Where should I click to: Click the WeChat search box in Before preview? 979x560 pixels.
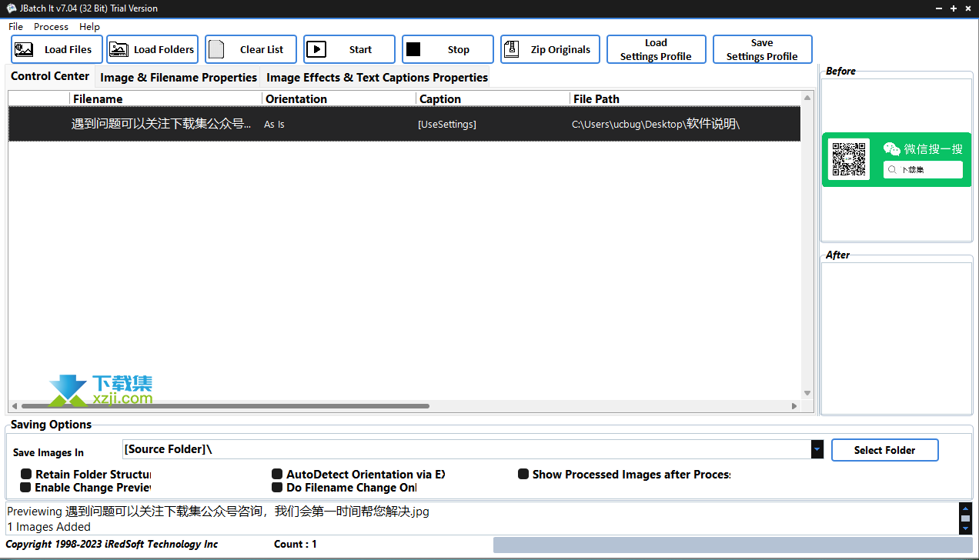(x=923, y=169)
